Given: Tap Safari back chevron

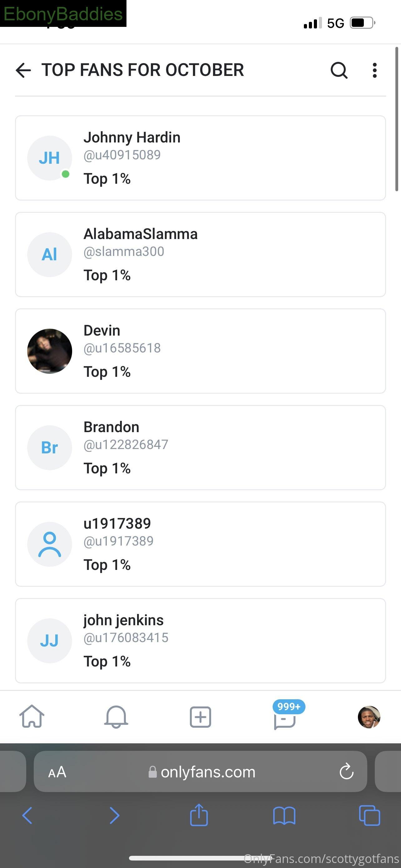Looking at the screenshot, I should point(27,816).
